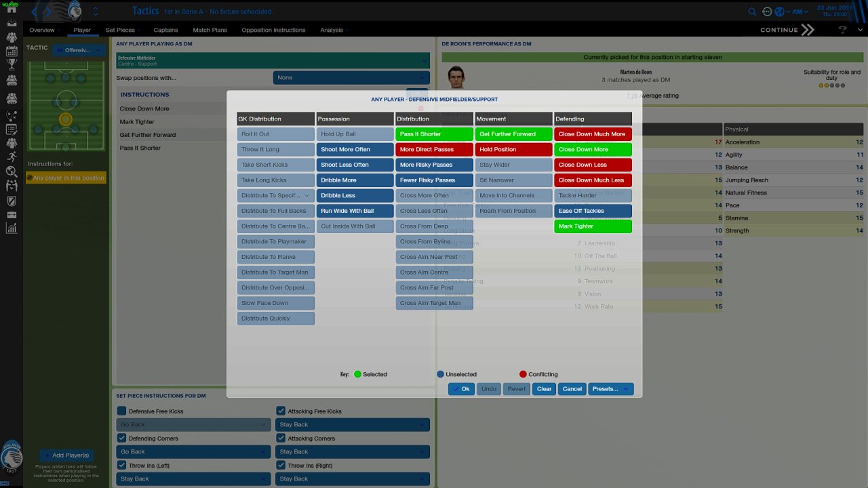Toggle the Pass It Shorter instruction

click(x=434, y=134)
